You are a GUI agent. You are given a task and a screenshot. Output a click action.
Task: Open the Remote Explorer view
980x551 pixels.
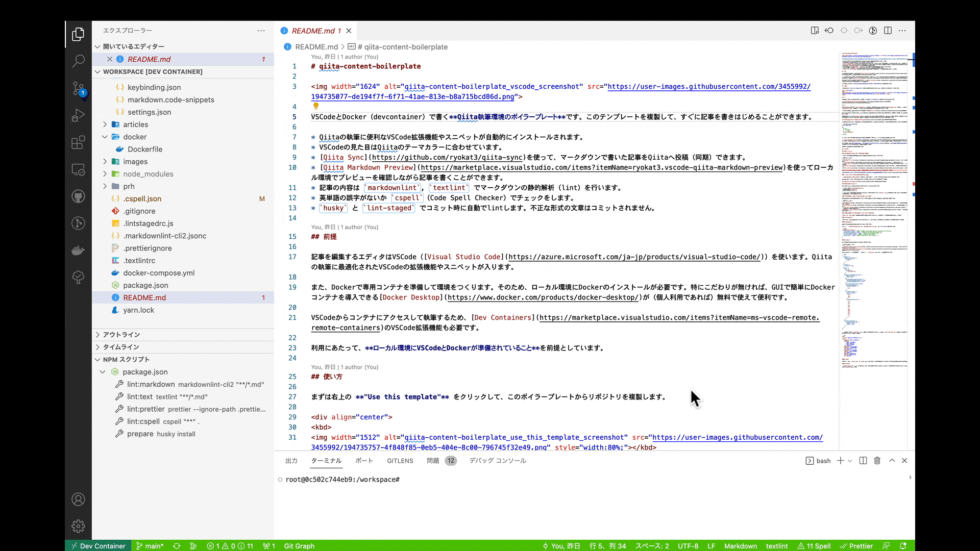(x=78, y=170)
